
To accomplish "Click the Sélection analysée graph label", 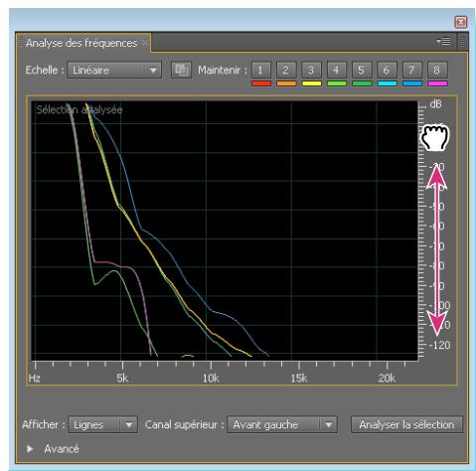I will (x=79, y=109).
